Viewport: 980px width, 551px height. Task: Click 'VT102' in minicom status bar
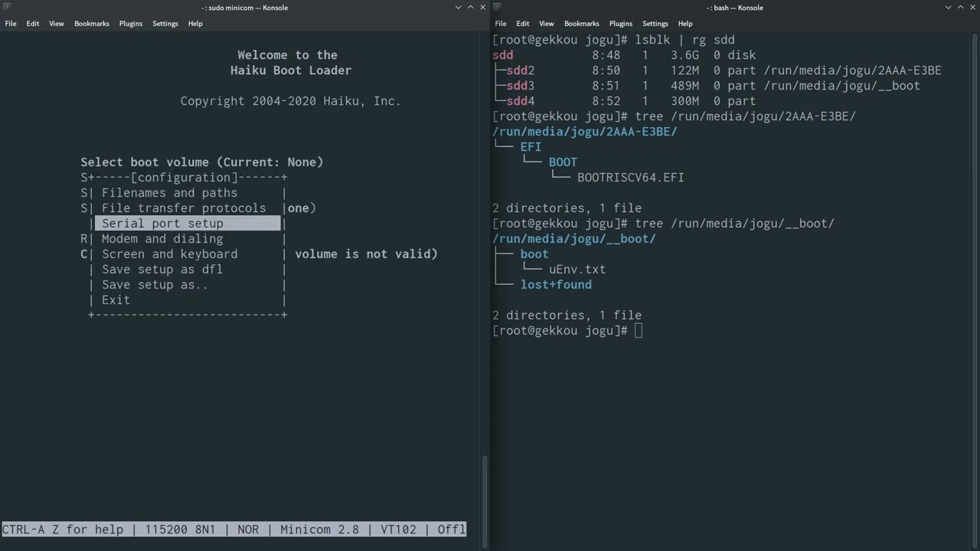[x=398, y=530]
